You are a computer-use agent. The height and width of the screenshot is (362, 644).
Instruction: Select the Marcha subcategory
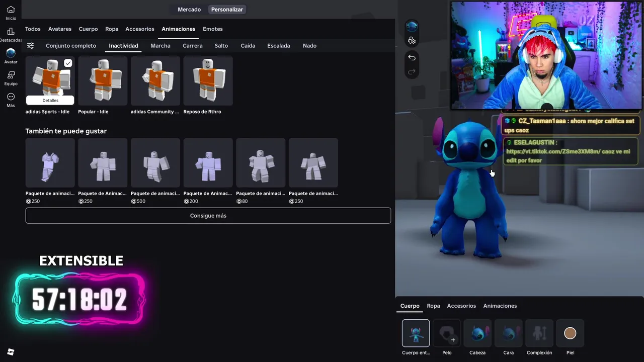(160, 46)
